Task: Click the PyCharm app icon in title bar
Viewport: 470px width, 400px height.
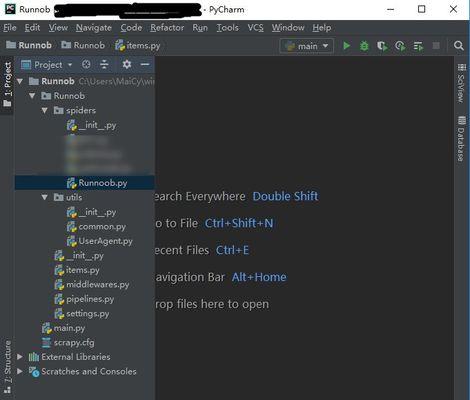Action: (x=10, y=9)
